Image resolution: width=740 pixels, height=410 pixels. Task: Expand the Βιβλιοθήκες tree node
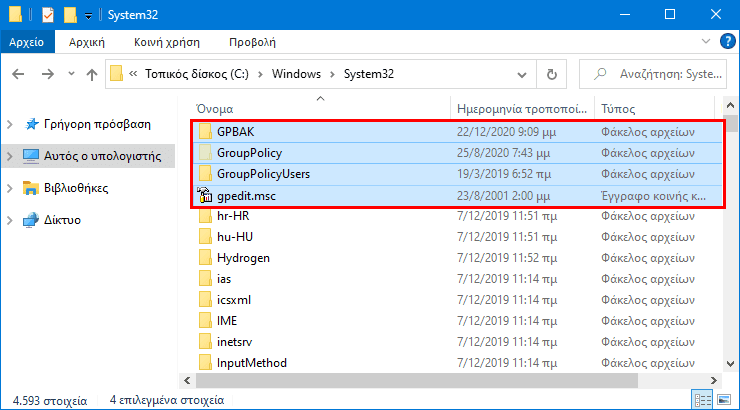[x=9, y=188]
